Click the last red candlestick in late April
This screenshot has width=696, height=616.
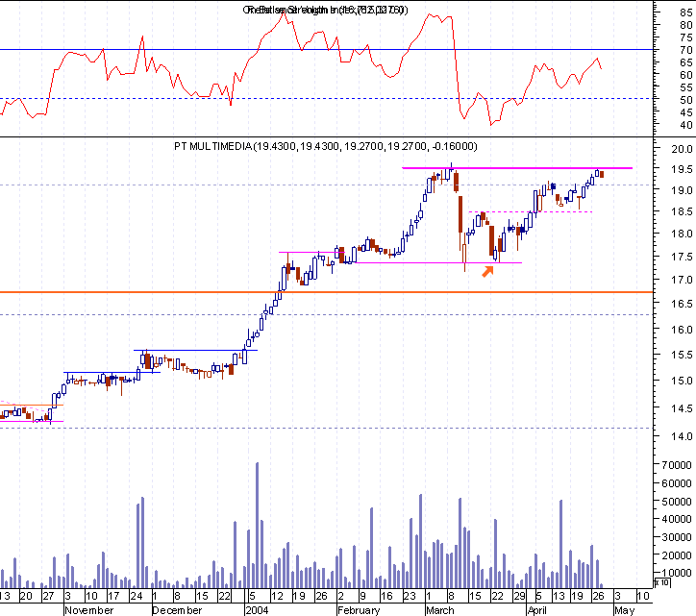(x=602, y=174)
